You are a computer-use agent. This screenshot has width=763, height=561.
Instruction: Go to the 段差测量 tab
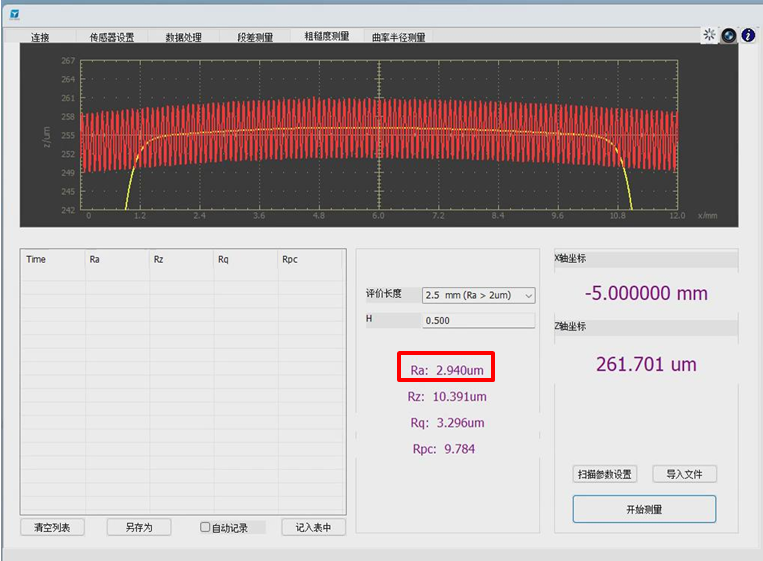[255, 38]
